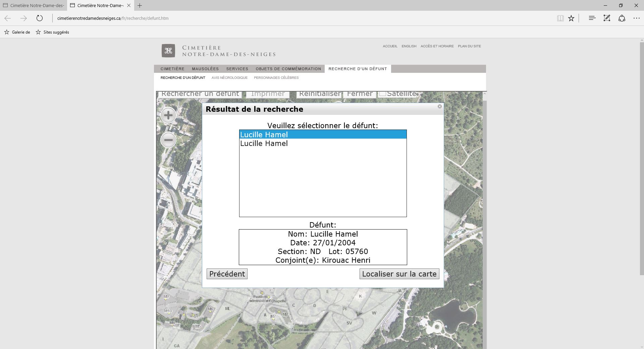Image resolution: width=644 pixels, height=349 pixels.
Task: Open the browser Hub panel
Action: tap(592, 18)
